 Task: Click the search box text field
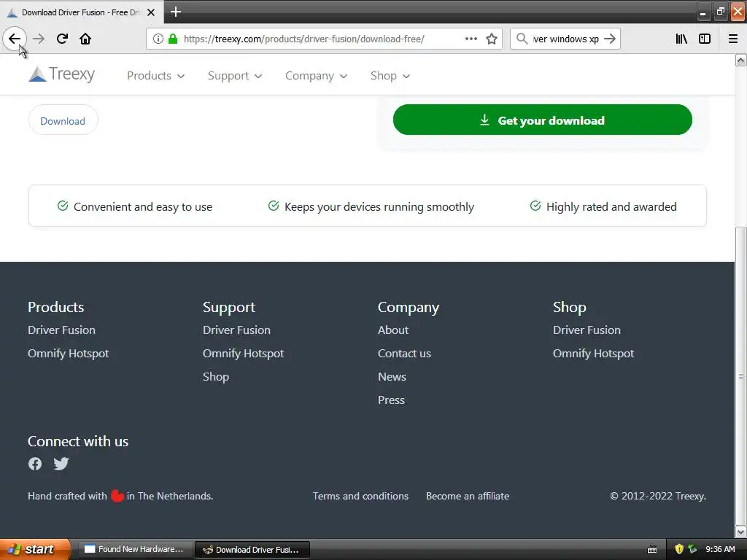[x=565, y=39]
